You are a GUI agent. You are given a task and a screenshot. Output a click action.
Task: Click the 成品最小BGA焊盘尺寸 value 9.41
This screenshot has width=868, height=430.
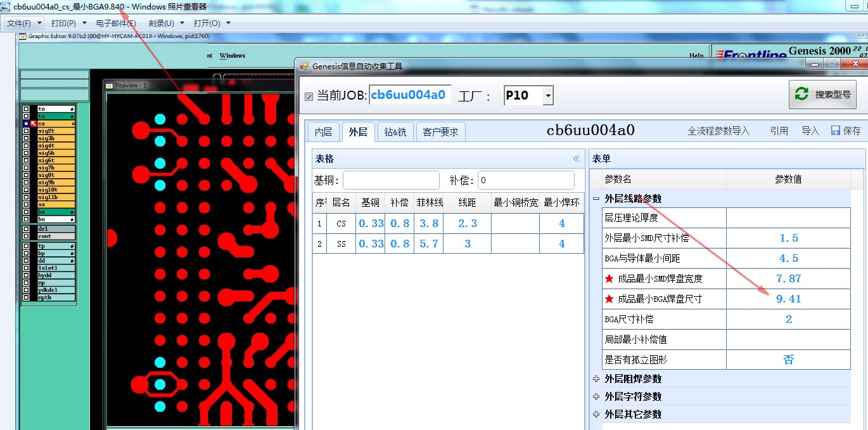[x=789, y=299]
